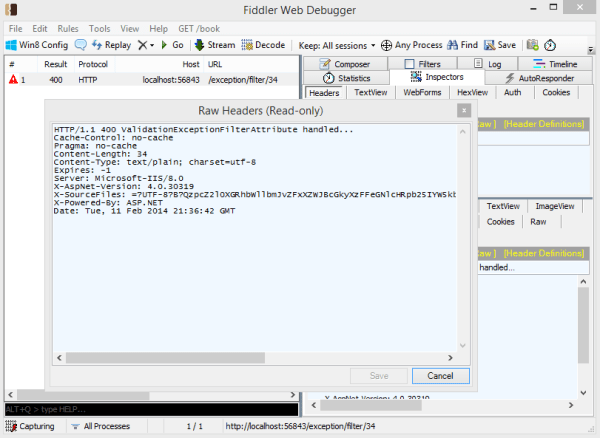The image size is (600, 438).
Task: Click the Find binoculars icon
Action: pyautogui.click(x=453, y=45)
